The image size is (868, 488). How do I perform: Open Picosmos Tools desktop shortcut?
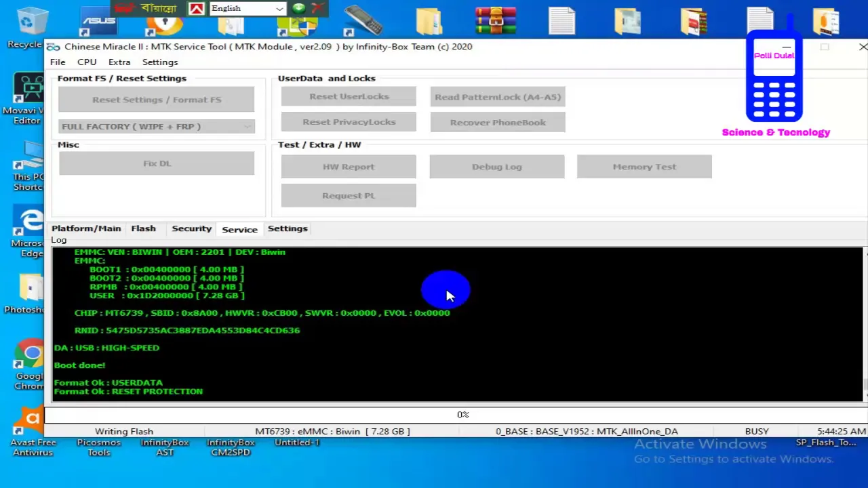pyautogui.click(x=99, y=447)
